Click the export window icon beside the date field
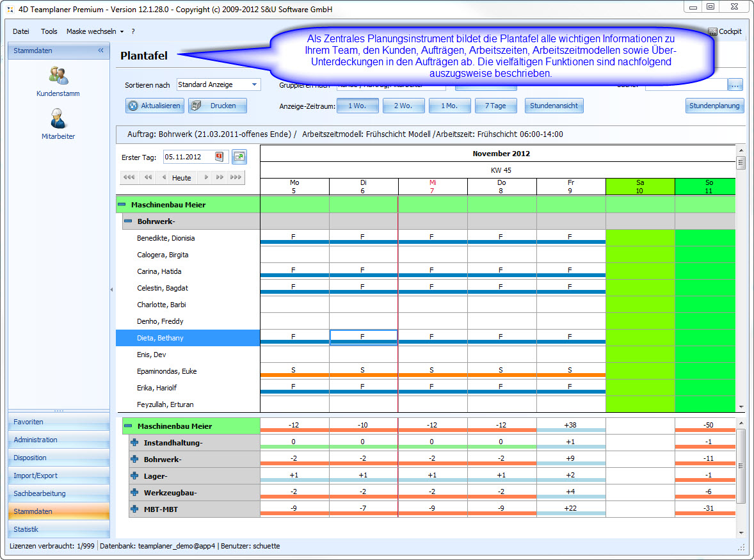The image size is (754, 560). 239,157
